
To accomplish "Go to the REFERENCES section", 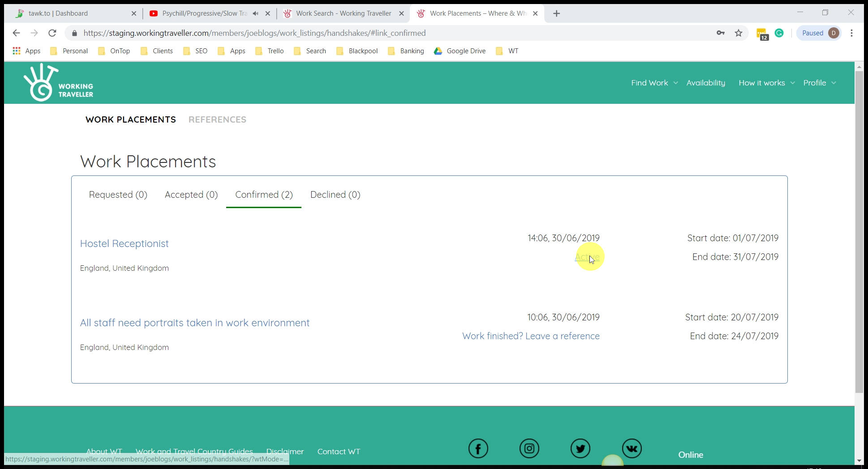I will click(x=217, y=119).
